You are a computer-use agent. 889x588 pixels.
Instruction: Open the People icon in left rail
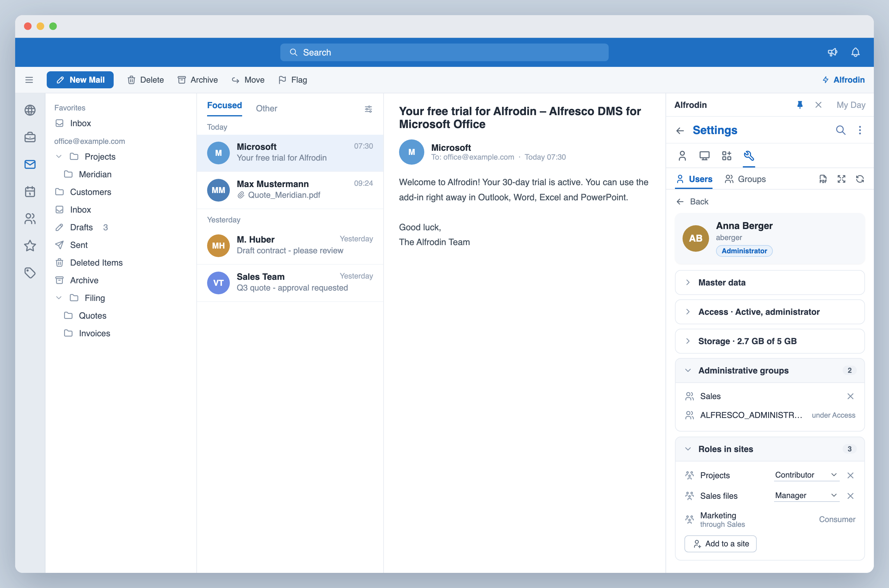pos(30,219)
